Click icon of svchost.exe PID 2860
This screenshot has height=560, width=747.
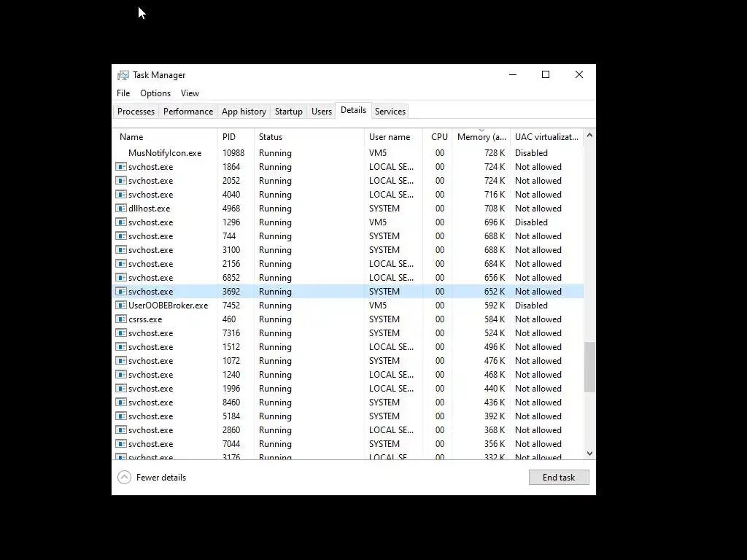(x=121, y=429)
